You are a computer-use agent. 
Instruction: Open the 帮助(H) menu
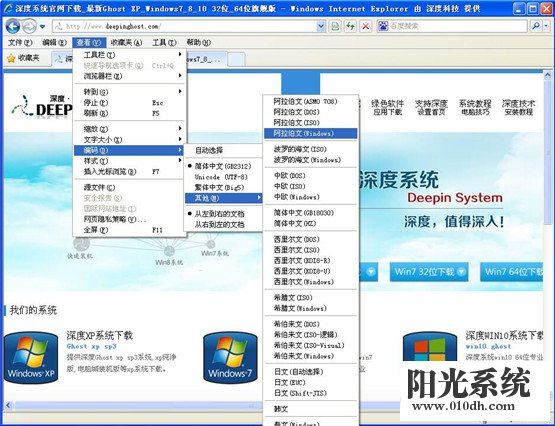[x=198, y=42]
